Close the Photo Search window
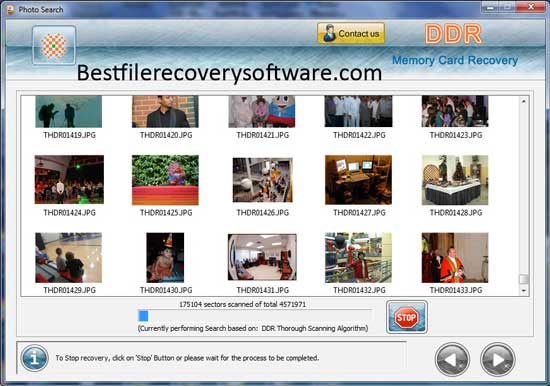The height and width of the screenshot is (386, 550). pos(531,7)
